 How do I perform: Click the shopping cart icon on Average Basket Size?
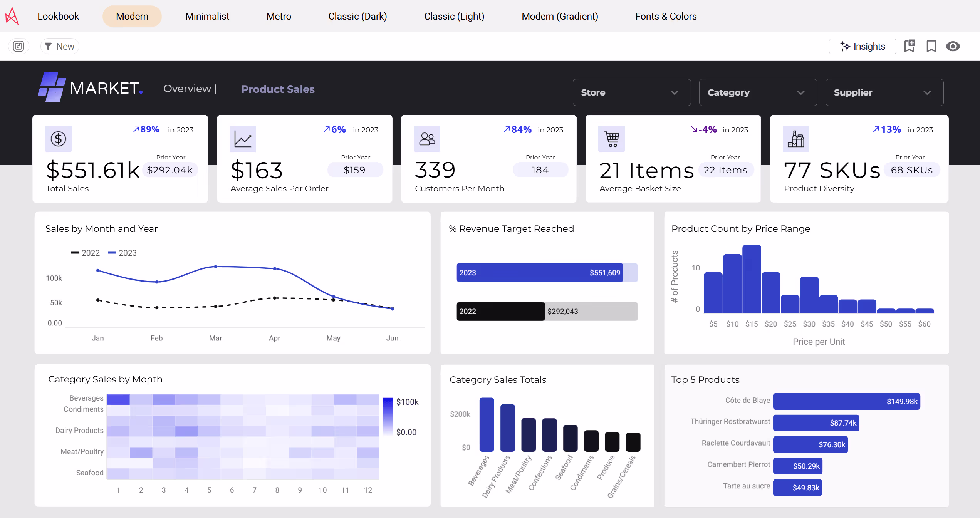tap(611, 139)
